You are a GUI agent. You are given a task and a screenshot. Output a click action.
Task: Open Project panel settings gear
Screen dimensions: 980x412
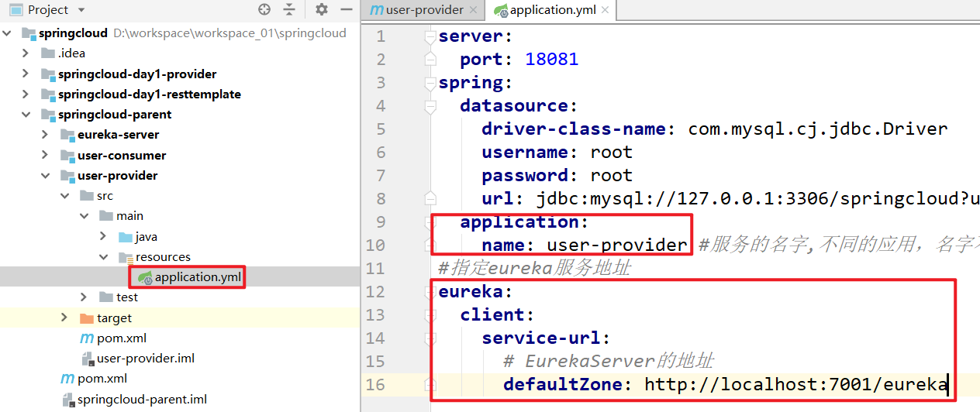322,10
